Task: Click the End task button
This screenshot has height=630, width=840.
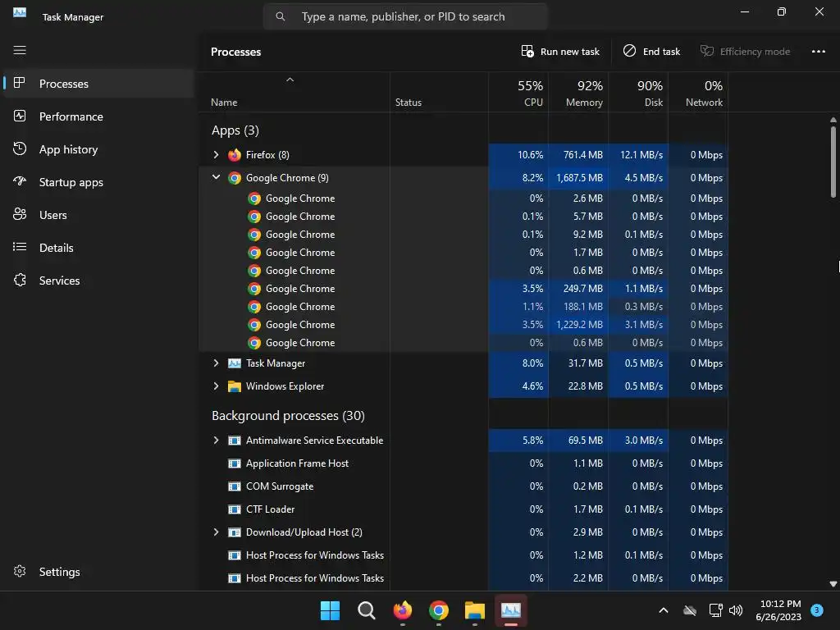Action: [x=651, y=52]
